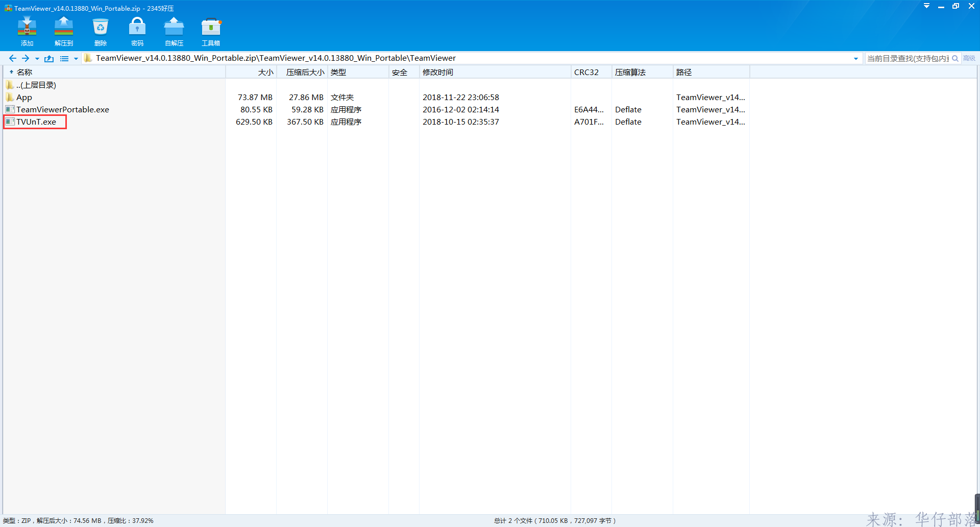Viewport: 980px width, 527px height.
Task: Click the 73.87 MB size cell
Action: click(x=255, y=97)
